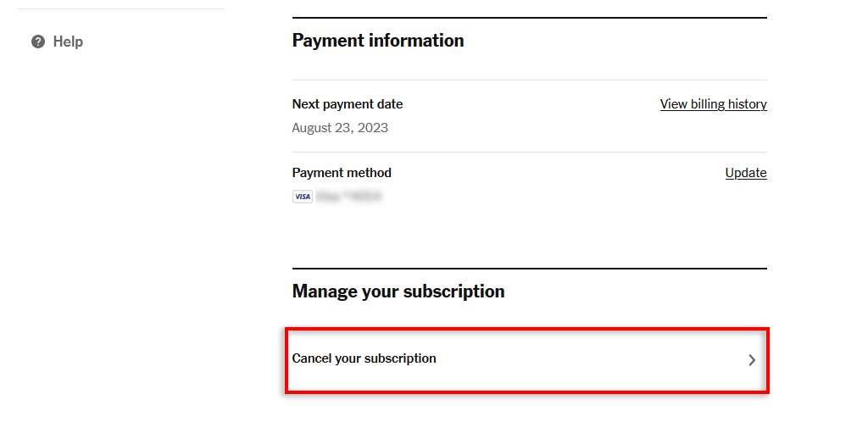Viewport: 868px width, 422px height.
Task: Expand the Cancel your subscription chevron arrow
Action: click(x=751, y=359)
